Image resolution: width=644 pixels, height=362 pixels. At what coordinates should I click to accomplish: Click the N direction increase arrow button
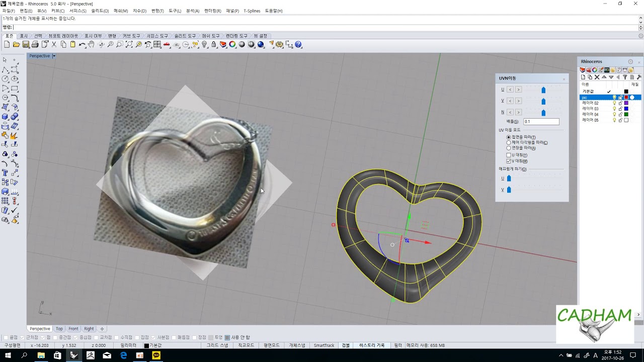coord(518,113)
